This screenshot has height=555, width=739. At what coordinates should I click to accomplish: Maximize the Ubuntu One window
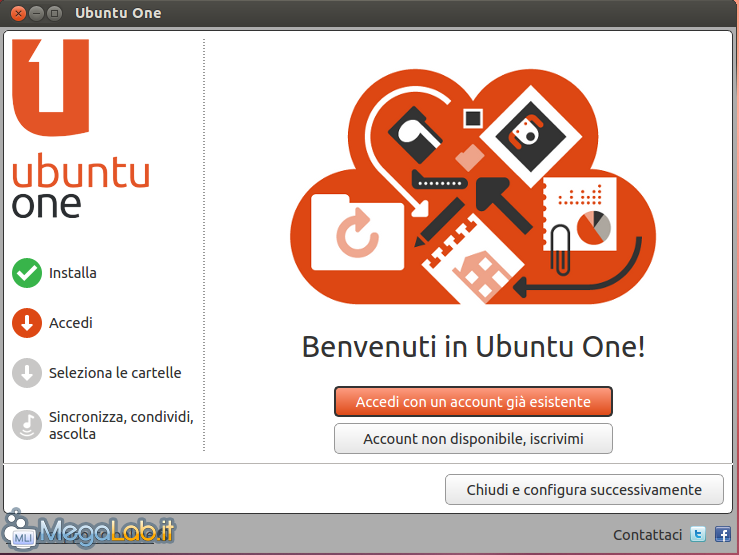click(55, 13)
